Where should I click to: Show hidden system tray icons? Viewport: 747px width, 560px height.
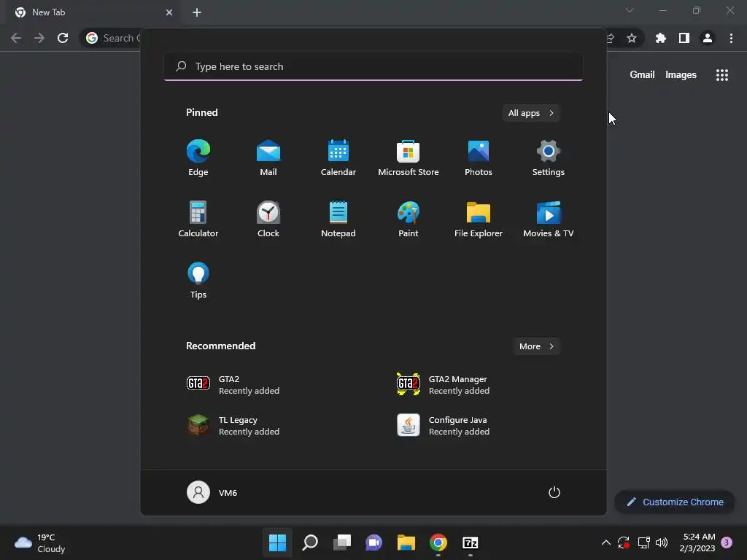[x=606, y=542]
